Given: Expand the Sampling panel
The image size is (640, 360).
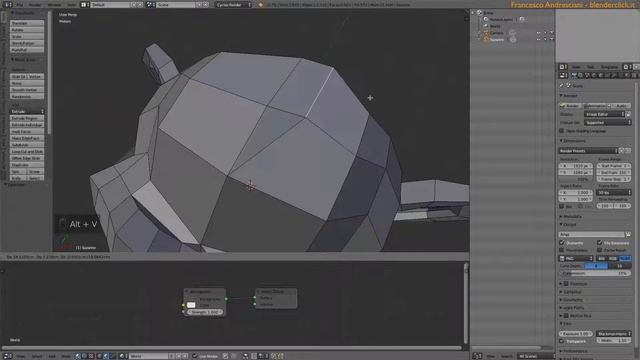Looking at the screenshot, I should tap(573, 292).
